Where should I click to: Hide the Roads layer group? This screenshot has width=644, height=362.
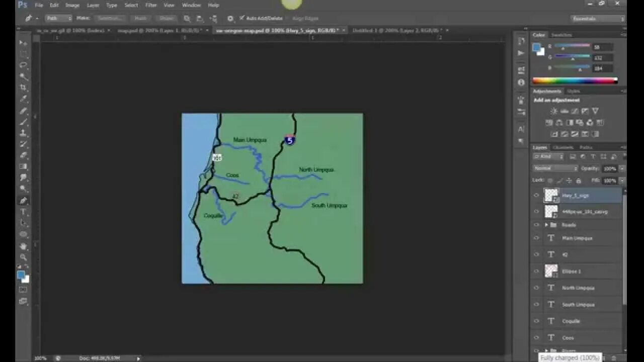coord(536,225)
